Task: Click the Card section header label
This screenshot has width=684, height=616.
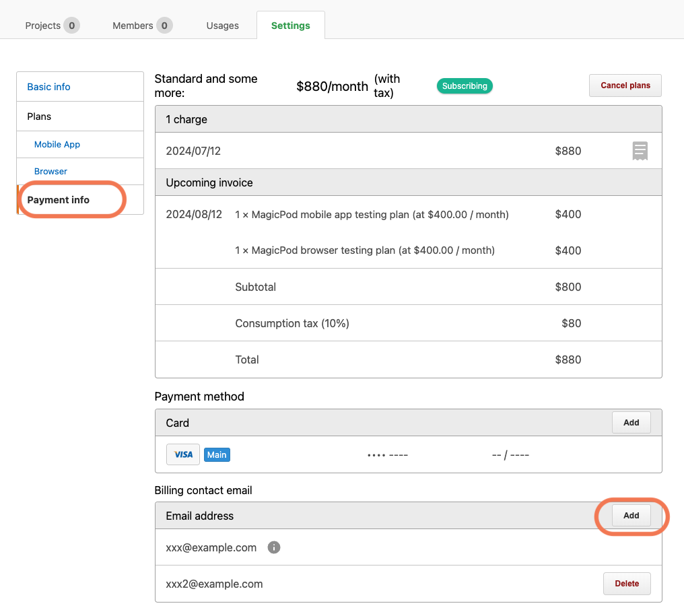Action: [x=177, y=423]
